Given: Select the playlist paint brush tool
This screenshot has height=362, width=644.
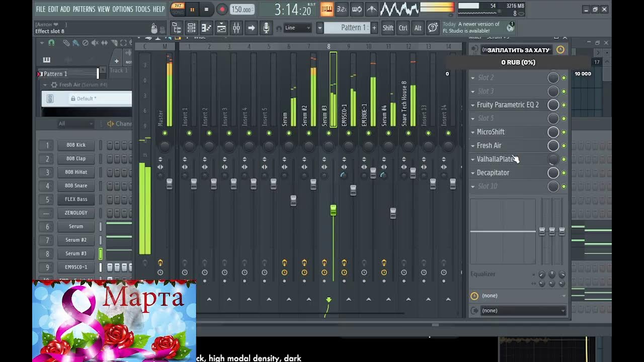Looking at the screenshot, I should (75, 43).
